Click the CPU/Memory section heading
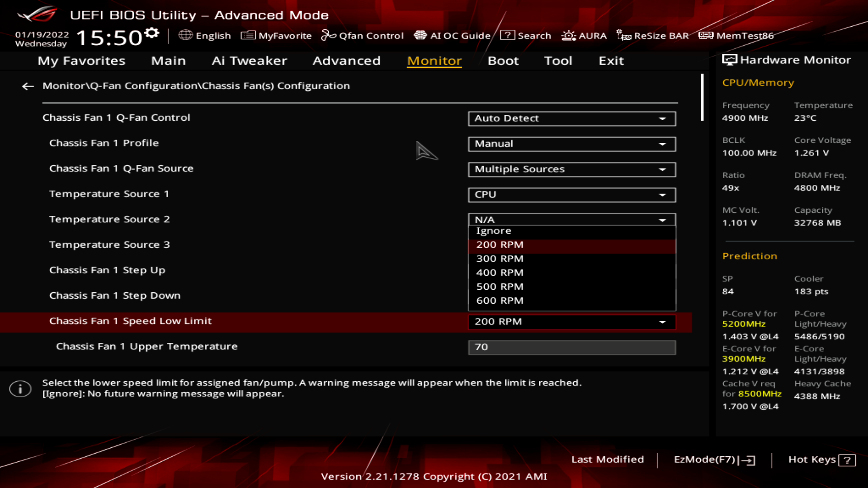 coord(758,83)
